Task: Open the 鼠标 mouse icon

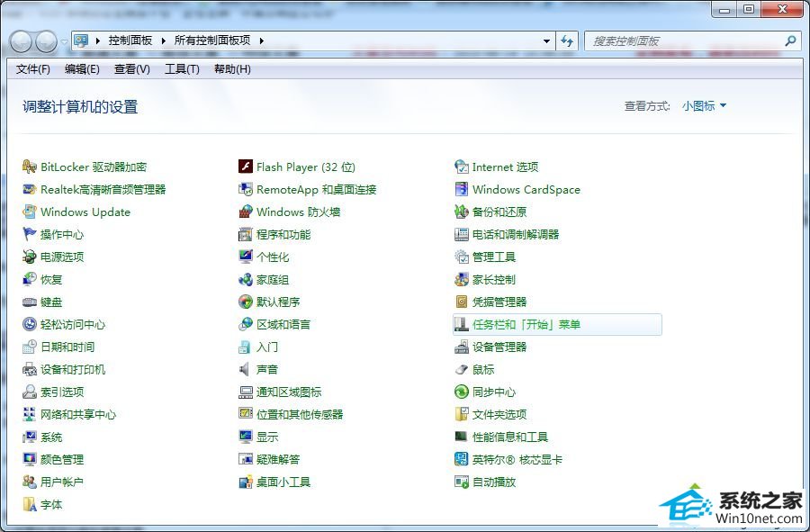Action: coord(462,369)
